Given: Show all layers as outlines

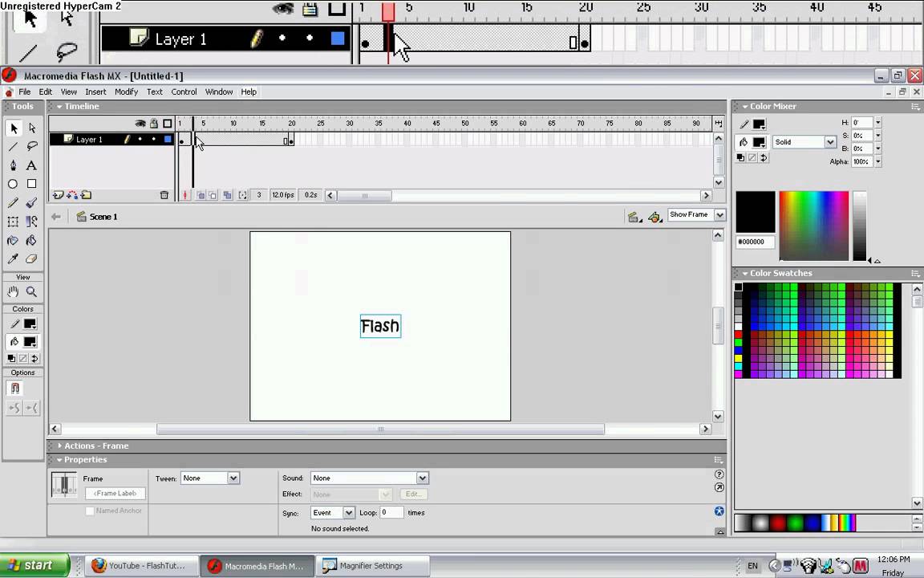Looking at the screenshot, I should tap(168, 124).
